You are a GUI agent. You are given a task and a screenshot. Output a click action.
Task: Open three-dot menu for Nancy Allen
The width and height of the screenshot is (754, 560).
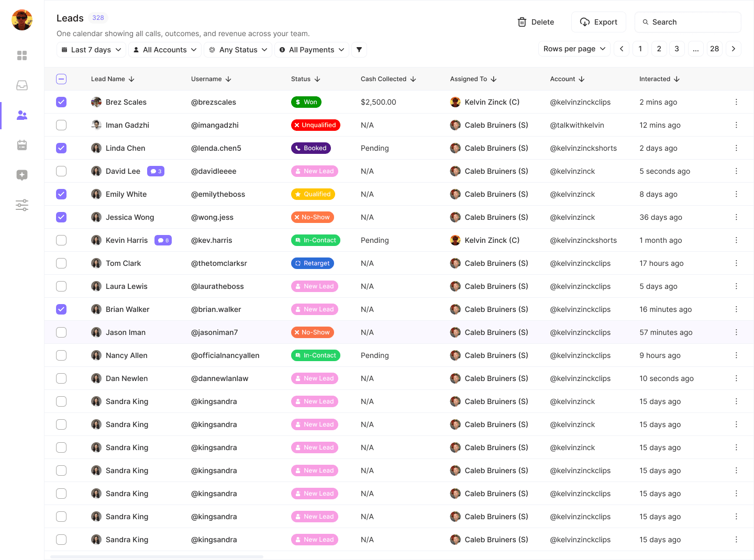coord(736,355)
